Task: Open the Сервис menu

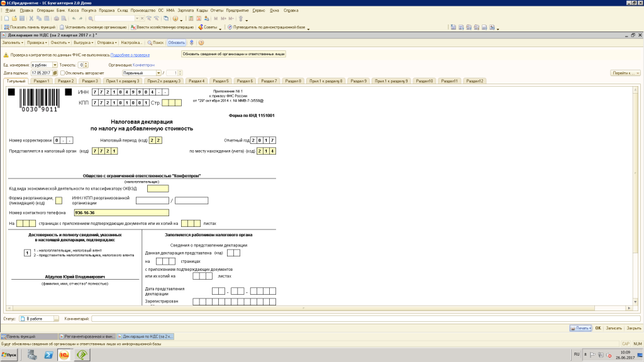Action: coord(258,10)
